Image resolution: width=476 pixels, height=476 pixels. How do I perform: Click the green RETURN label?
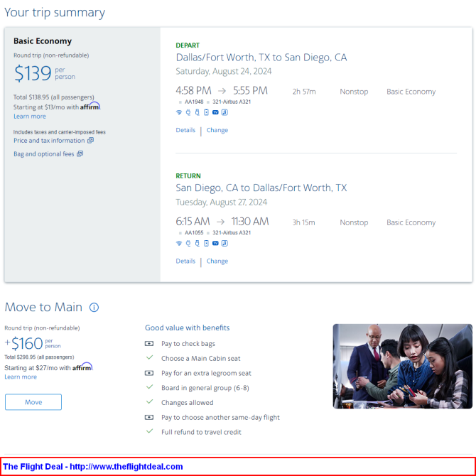click(x=188, y=175)
